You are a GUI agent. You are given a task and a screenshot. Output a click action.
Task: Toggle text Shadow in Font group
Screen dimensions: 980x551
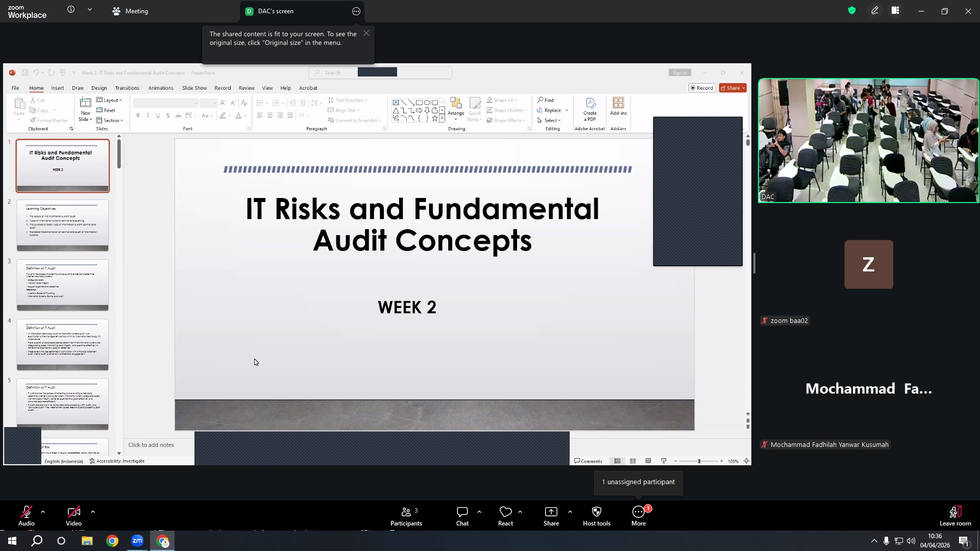168,116
